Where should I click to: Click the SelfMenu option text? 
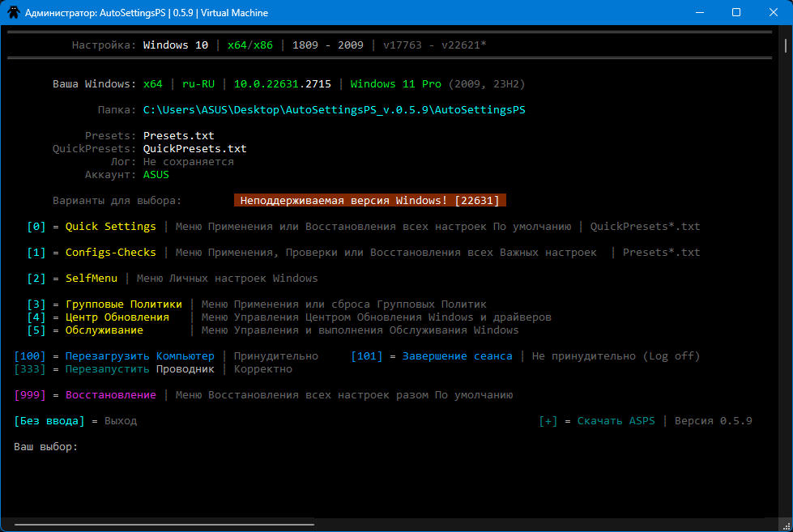tap(91, 278)
